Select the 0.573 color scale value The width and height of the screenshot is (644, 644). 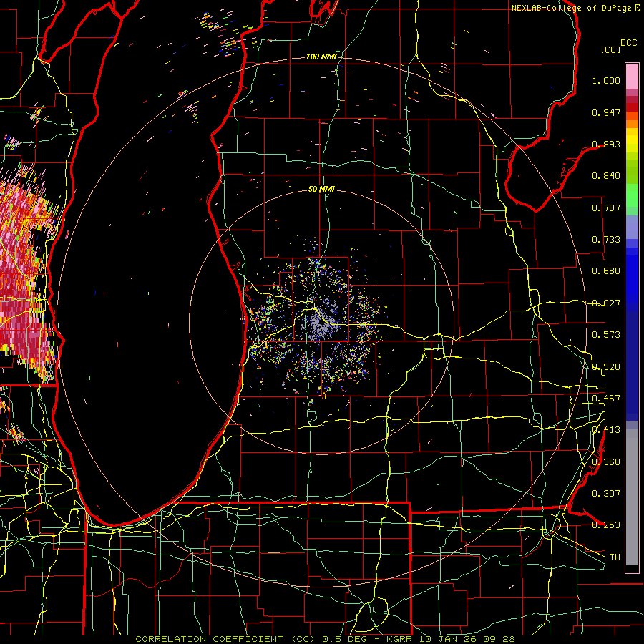[x=606, y=335]
